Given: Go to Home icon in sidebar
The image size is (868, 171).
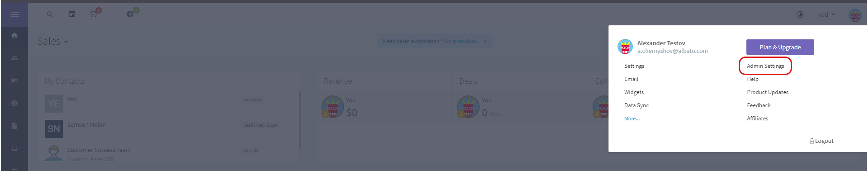Looking at the screenshot, I should point(14,35).
